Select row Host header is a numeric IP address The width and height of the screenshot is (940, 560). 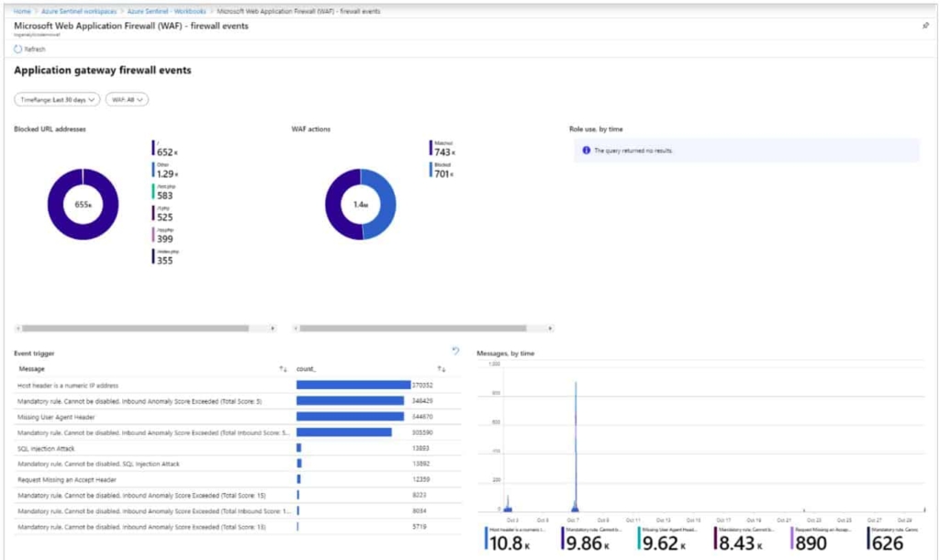(238, 385)
